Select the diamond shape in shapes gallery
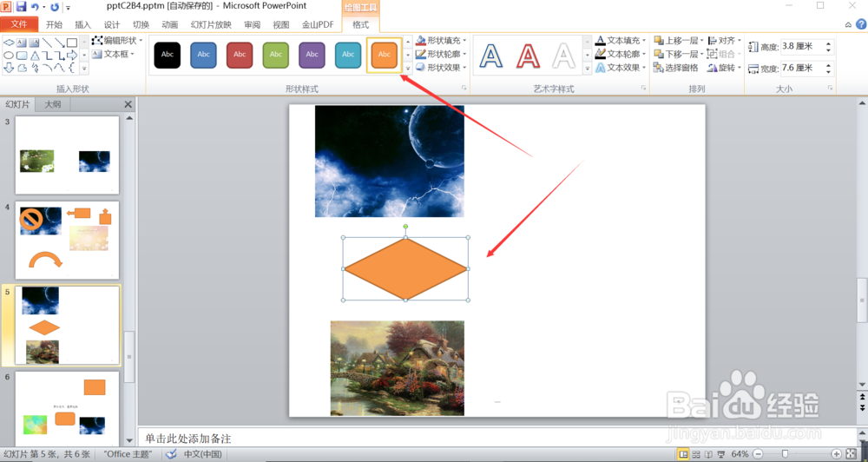The height and width of the screenshot is (462, 868). 9,43
